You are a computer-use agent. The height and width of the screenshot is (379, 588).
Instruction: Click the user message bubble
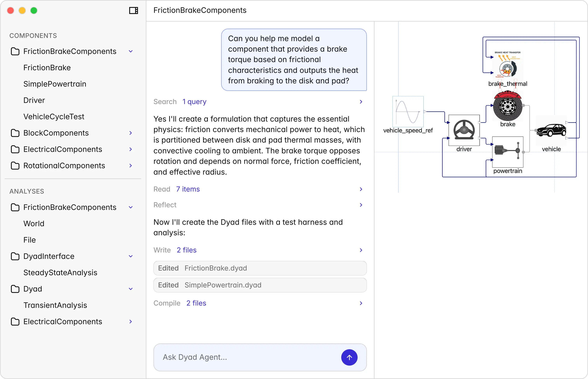click(x=294, y=60)
